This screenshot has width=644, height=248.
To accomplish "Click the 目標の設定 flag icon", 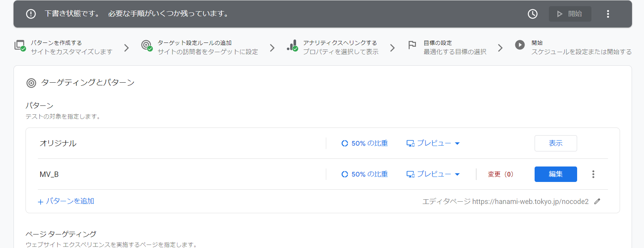I will pos(412,45).
